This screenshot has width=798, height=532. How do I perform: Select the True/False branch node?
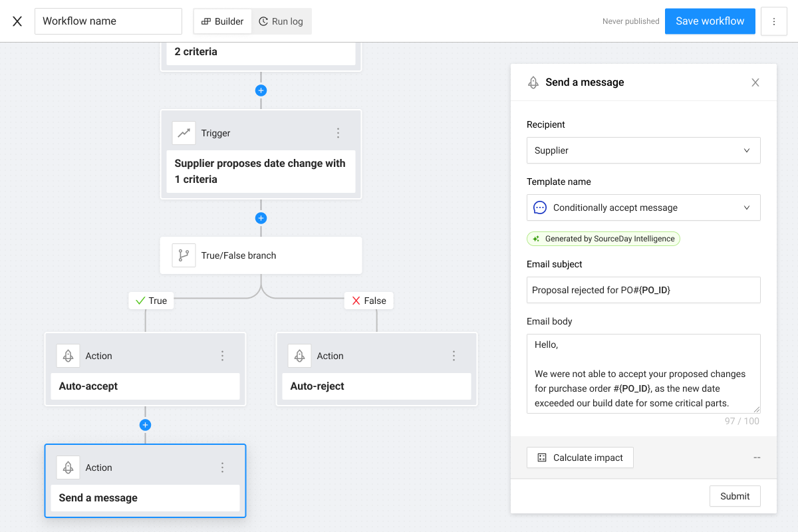click(261, 255)
